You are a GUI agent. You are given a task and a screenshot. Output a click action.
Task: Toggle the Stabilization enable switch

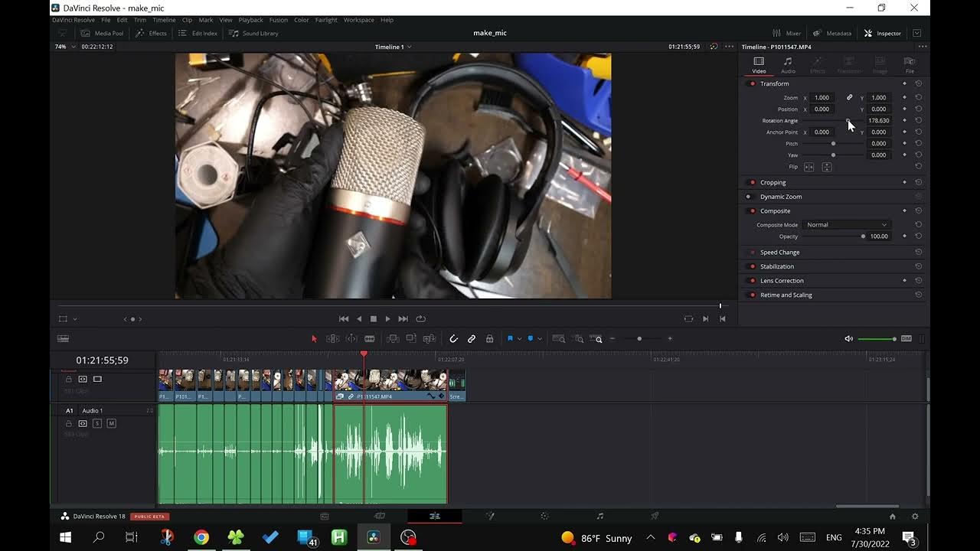click(x=753, y=266)
